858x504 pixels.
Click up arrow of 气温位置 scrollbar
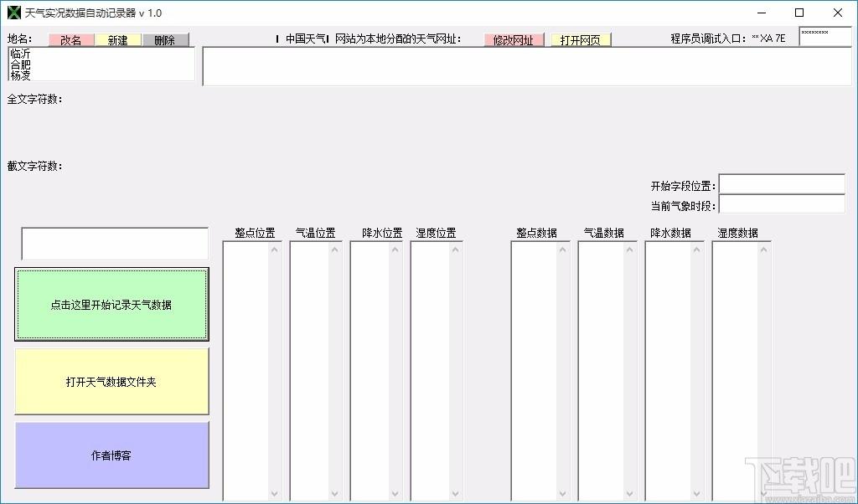click(334, 249)
